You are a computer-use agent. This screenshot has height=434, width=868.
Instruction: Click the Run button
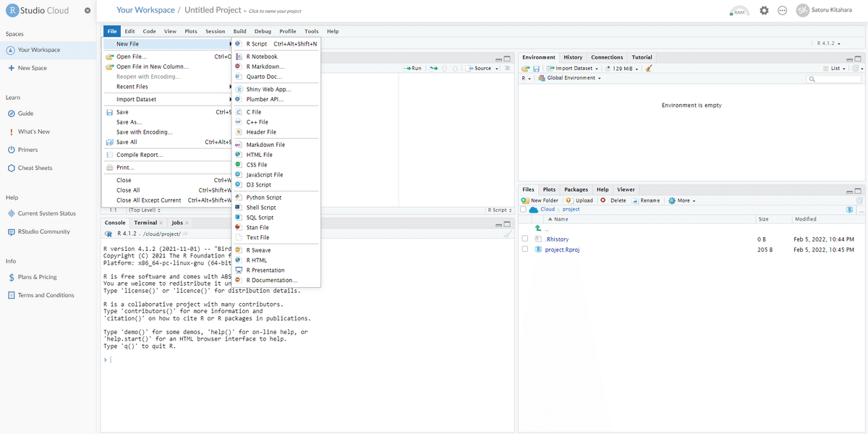[413, 68]
